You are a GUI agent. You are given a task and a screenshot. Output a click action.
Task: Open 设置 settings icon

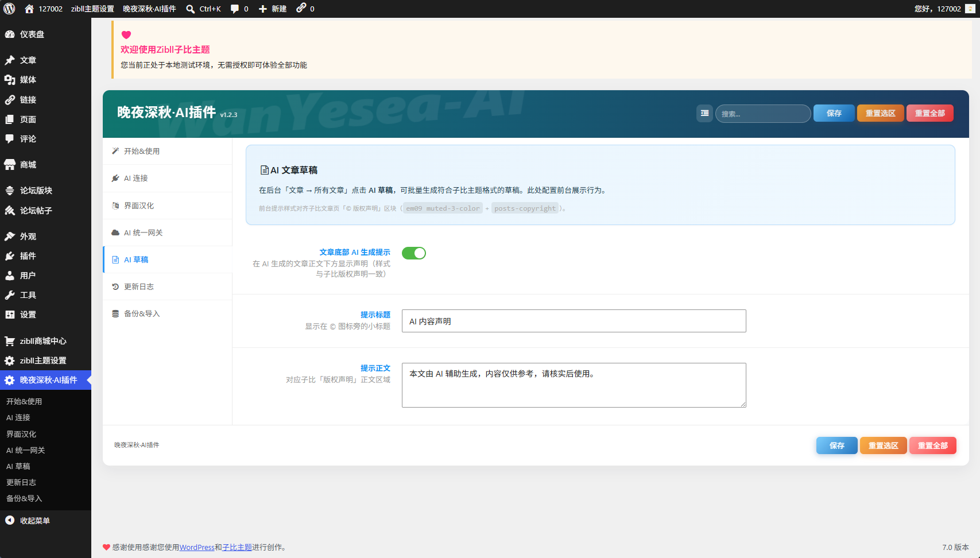[x=10, y=315]
